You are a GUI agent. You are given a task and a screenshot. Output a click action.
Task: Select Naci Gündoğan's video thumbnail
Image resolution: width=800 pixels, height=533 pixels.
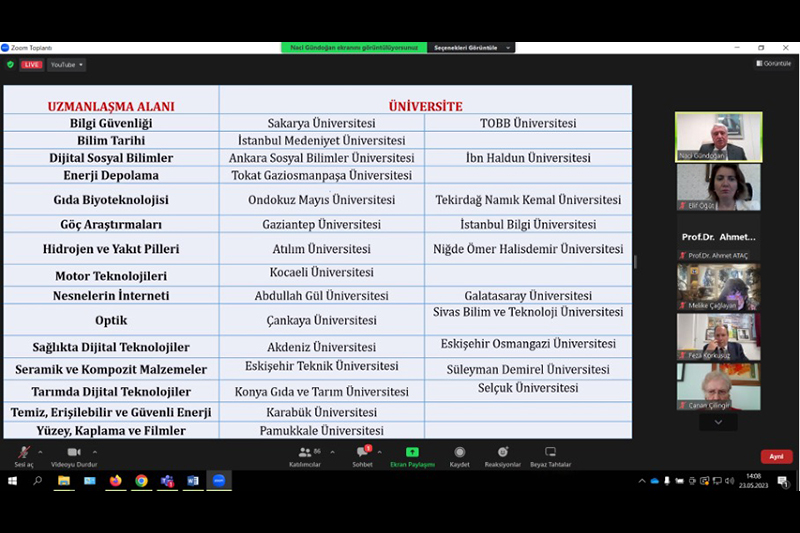coord(718,136)
